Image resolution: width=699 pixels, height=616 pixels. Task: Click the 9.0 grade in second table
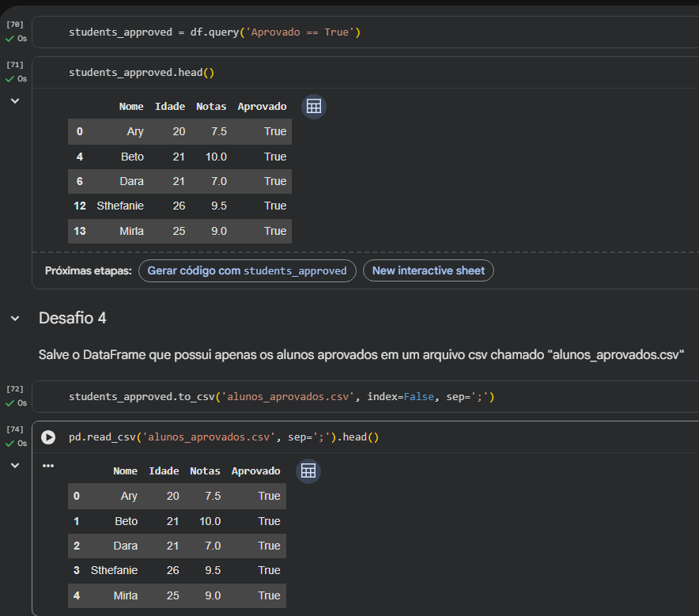pyautogui.click(x=213, y=596)
